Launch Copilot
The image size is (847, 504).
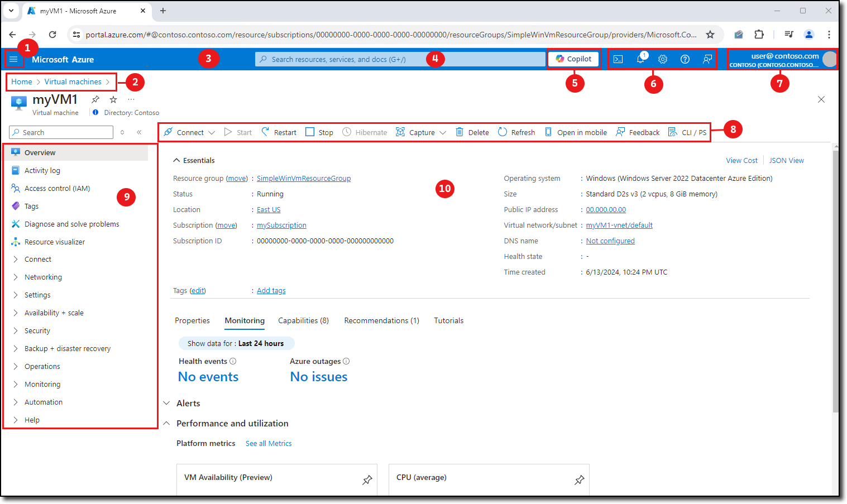click(x=573, y=59)
